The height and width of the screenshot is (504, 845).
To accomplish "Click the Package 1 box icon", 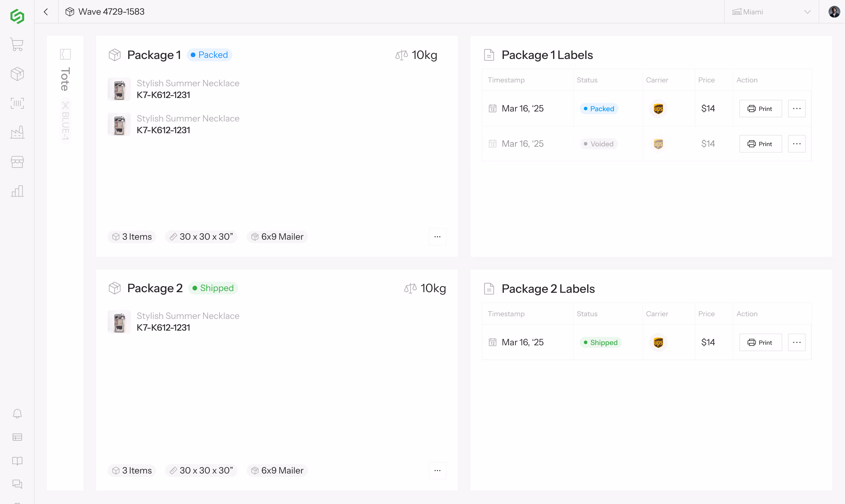I will (115, 55).
